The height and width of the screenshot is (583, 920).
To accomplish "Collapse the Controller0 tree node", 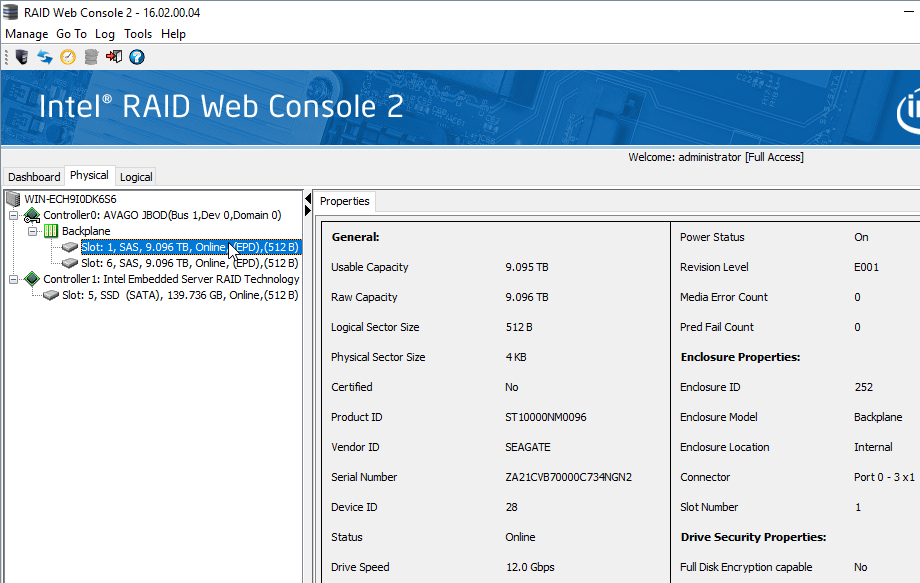I will [13, 215].
